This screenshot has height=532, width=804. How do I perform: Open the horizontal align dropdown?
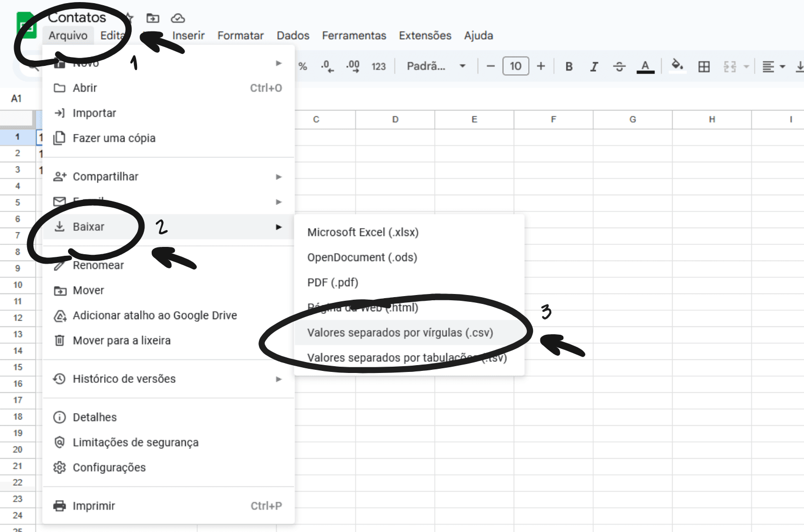774,66
